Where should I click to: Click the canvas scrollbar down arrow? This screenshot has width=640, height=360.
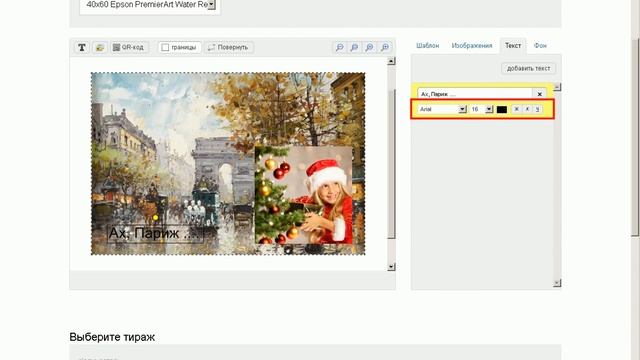[391, 267]
